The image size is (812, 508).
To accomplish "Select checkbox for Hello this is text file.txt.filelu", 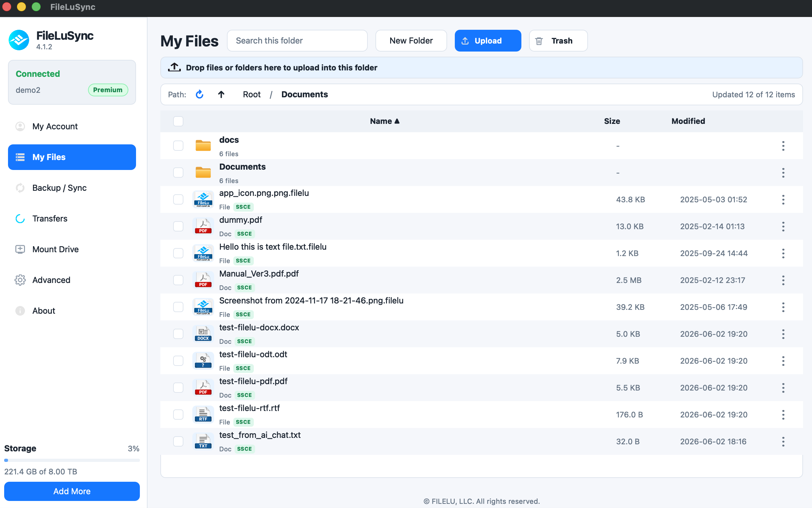I will coord(178,253).
